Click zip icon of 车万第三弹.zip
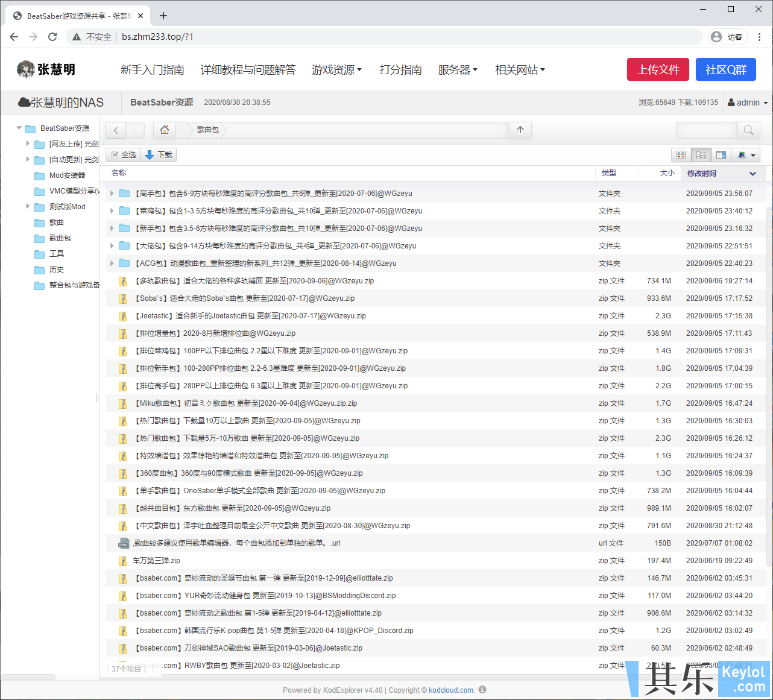 point(122,561)
